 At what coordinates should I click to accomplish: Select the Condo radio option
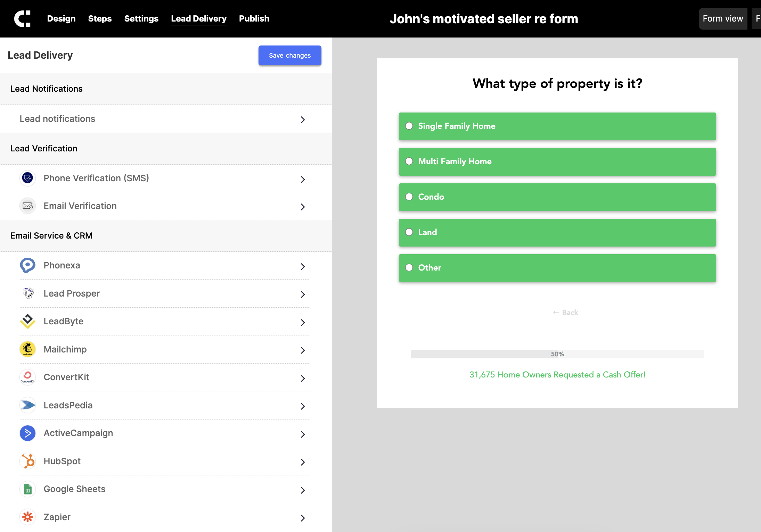coord(409,197)
